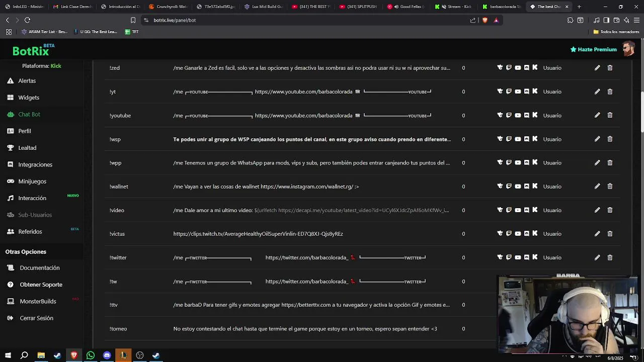Edit the !wpp command
Image resolution: width=644 pixels, height=362 pixels.
(597, 162)
